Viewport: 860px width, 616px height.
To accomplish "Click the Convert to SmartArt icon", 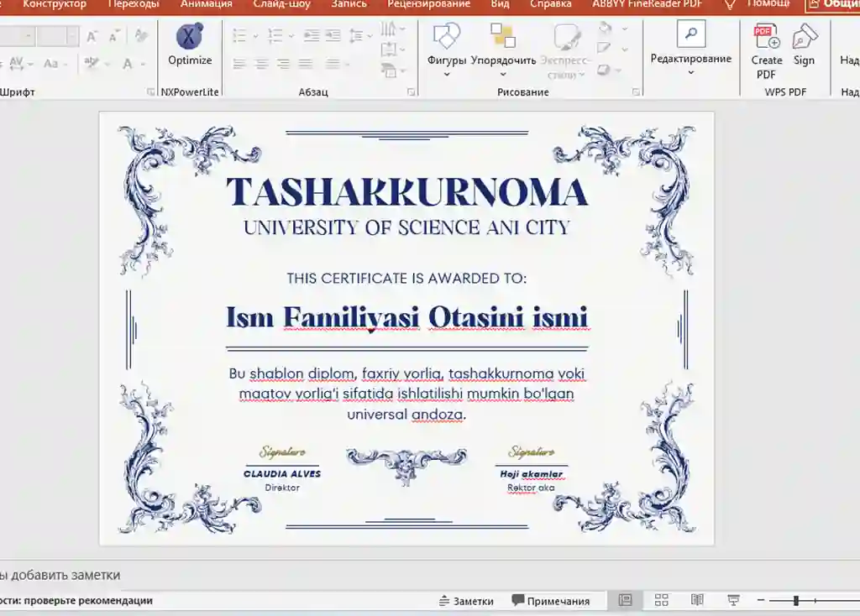I will (388, 70).
